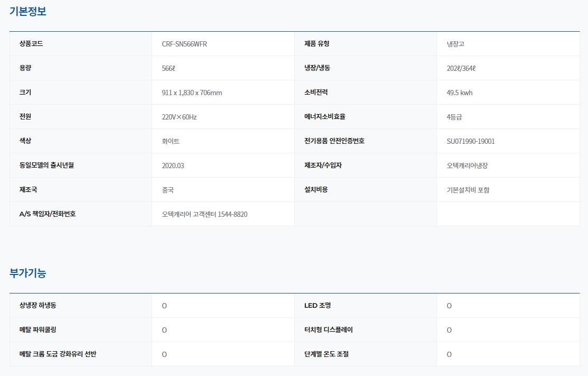Click the 49.5 kwh power consumption
This screenshot has width=588, height=376.
[460, 93]
